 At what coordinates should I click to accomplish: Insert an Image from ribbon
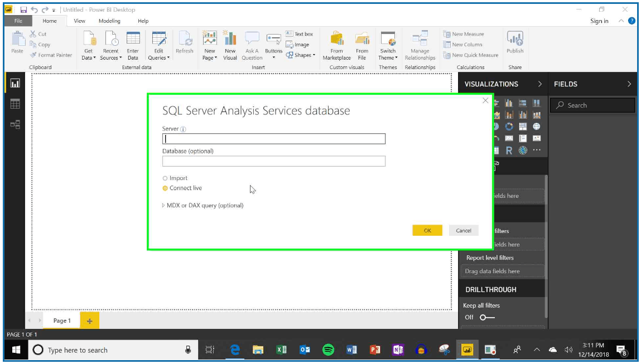(297, 45)
